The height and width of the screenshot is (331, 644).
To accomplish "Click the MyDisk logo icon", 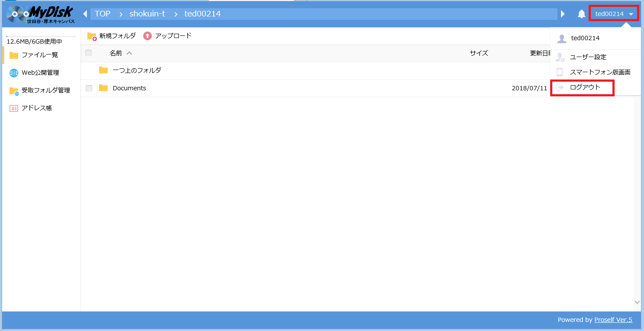I will 40,14.
